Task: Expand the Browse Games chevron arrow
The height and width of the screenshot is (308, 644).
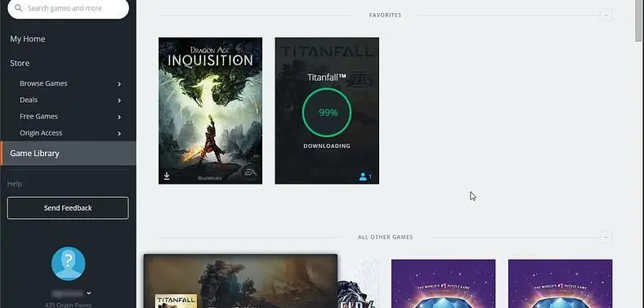Action: pos(119,84)
